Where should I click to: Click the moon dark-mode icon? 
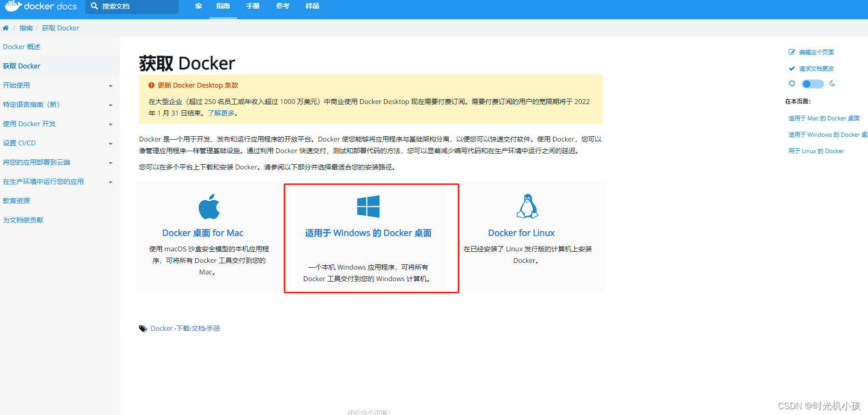[832, 83]
